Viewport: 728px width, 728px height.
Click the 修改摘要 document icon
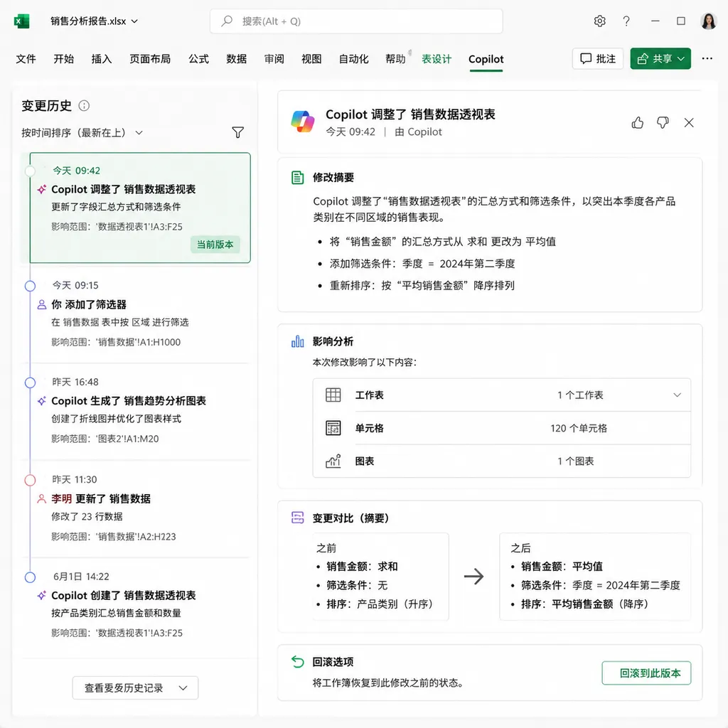[x=298, y=177]
